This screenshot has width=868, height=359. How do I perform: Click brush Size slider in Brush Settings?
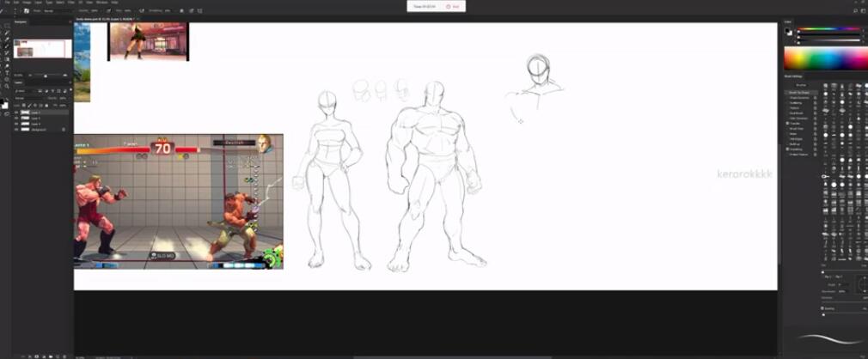tap(845, 272)
